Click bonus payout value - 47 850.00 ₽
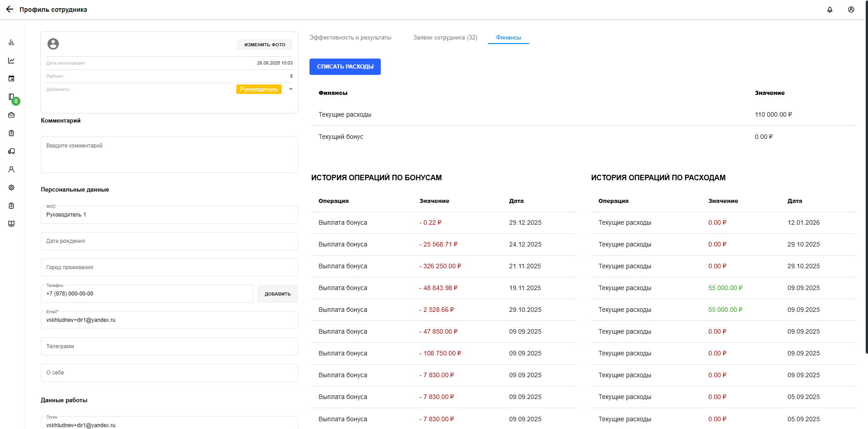The height and width of the screenshot is (429, 868). pos(439,331)
